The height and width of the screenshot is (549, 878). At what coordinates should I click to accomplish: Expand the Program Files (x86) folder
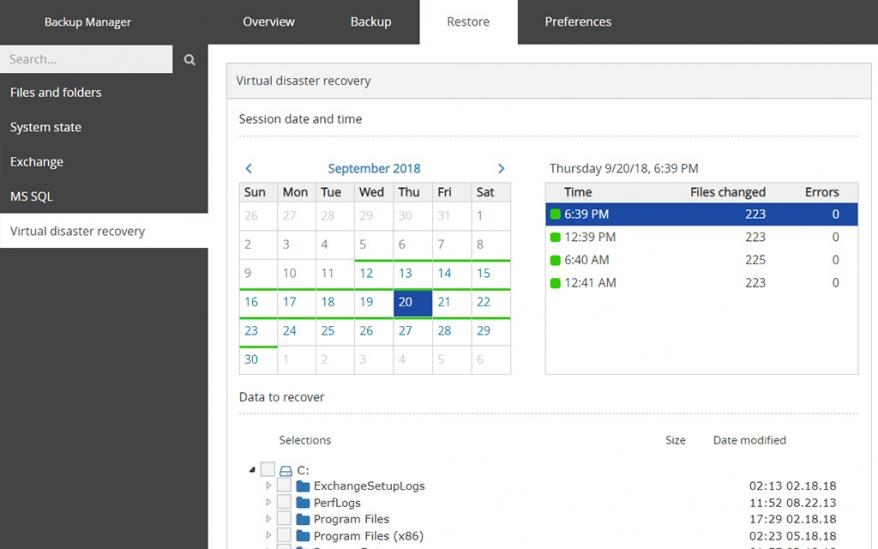click(x=268, y=535)
